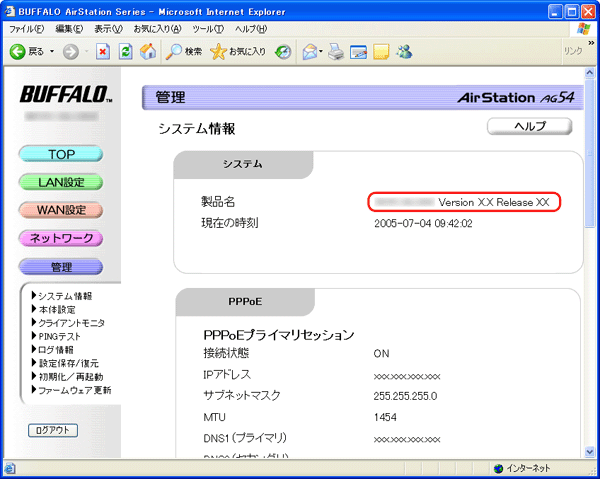Click the Internet zone globe icon
Viewport: 600px width, 479px height.
[x=499, y=468]
